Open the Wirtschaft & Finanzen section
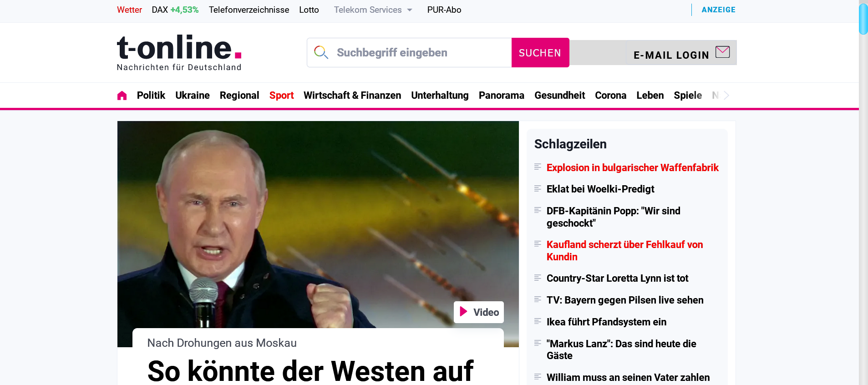868x385 pixels. [x=352, y=96]
